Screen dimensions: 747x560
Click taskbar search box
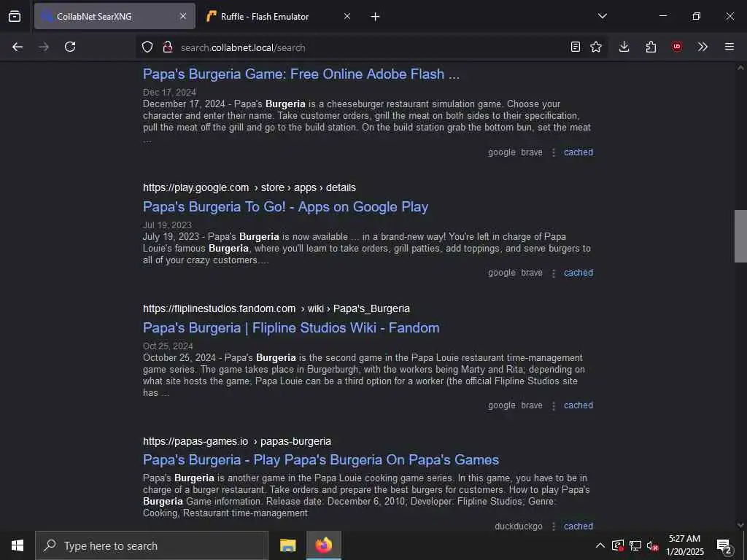[152, 545]
